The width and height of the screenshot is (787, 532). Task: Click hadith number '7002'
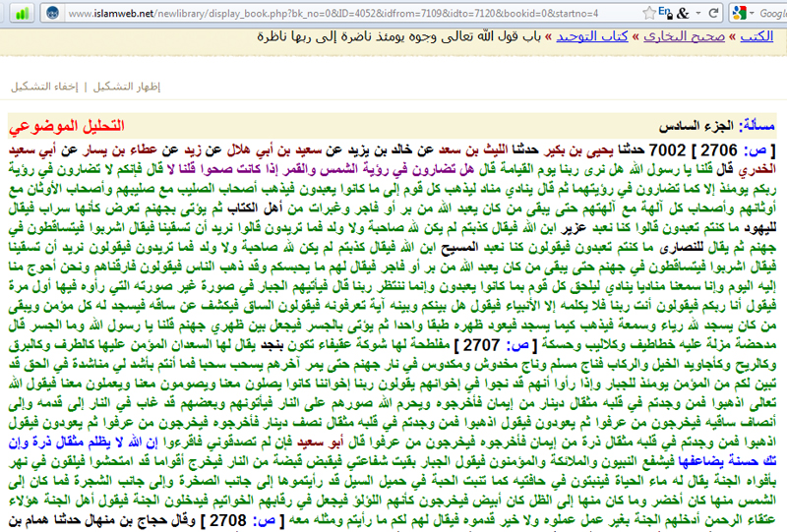(x=667, y=150)
